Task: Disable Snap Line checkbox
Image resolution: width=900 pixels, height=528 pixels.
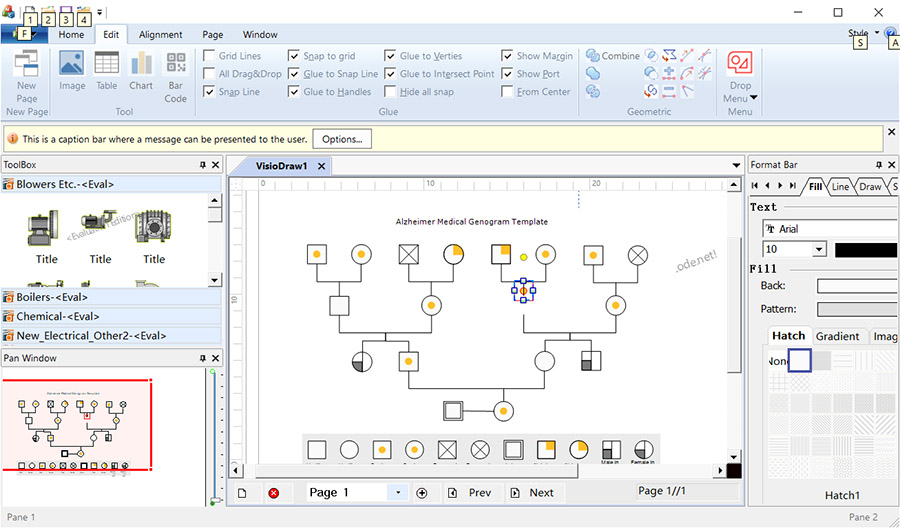Action: (210, 91)
